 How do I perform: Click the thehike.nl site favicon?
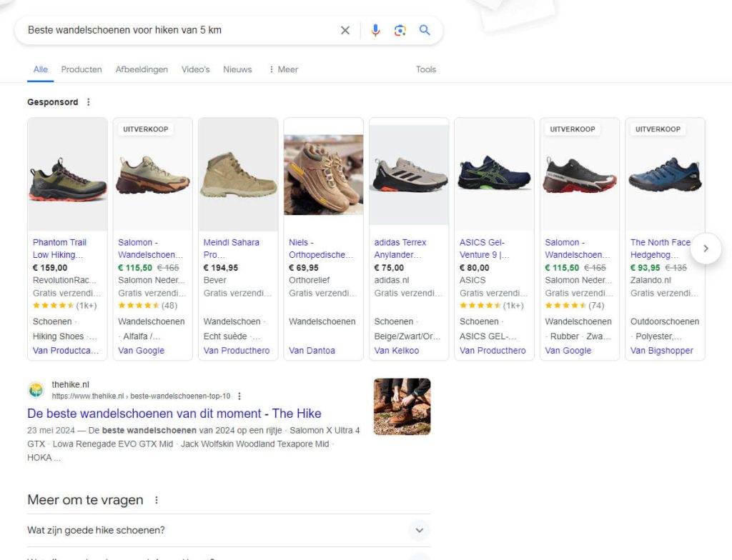coord(36,390)
